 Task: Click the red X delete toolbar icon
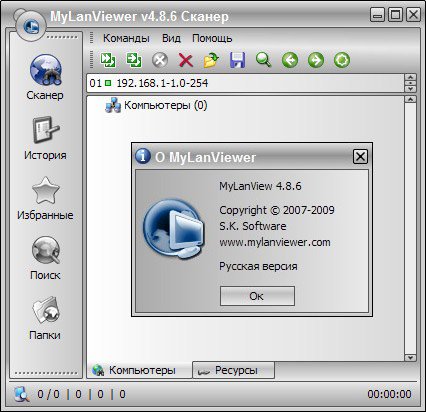(x=186, y=60)
